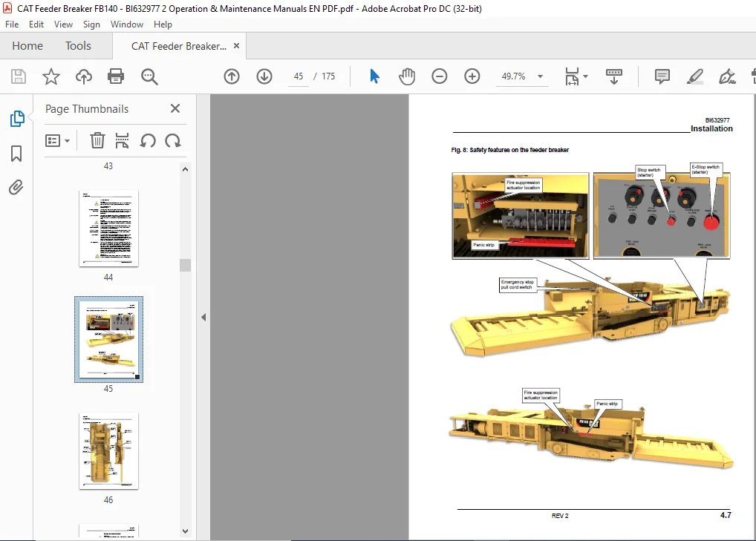Click the REV 2 footer text
The image size is (756, 541).
click(560, 516)
